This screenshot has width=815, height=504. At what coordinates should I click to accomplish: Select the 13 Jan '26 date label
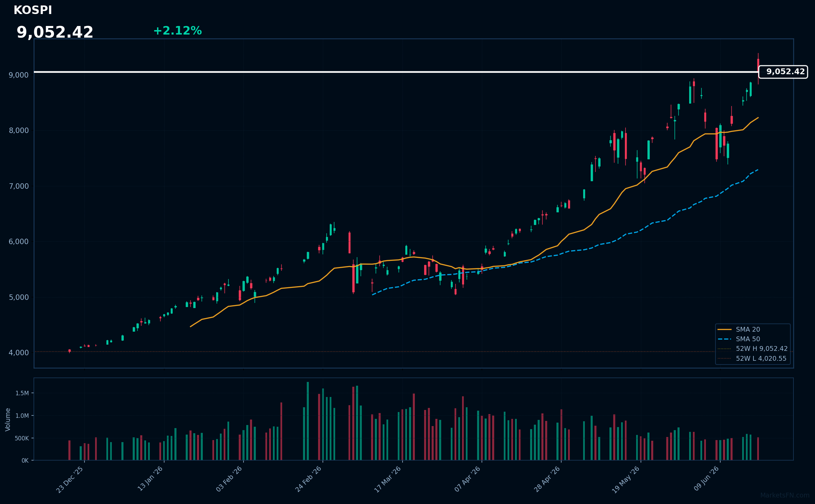150,479
